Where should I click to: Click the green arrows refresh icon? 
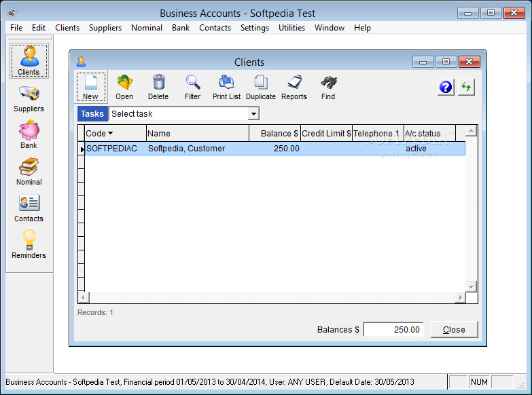pos(466,87)
